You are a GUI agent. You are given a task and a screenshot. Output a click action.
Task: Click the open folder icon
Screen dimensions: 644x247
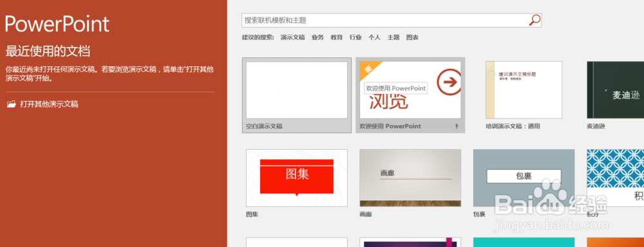point(12,104)
